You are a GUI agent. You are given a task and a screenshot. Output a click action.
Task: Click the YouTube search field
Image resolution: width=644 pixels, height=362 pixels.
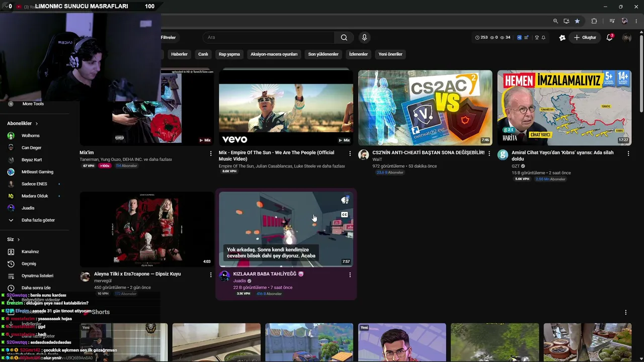coord(269,38)
